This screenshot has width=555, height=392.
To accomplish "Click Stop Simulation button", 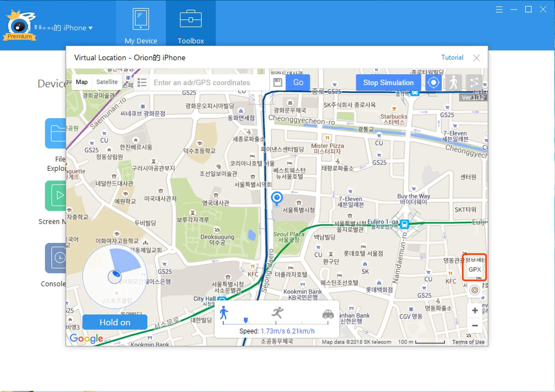I will (388, 83).
